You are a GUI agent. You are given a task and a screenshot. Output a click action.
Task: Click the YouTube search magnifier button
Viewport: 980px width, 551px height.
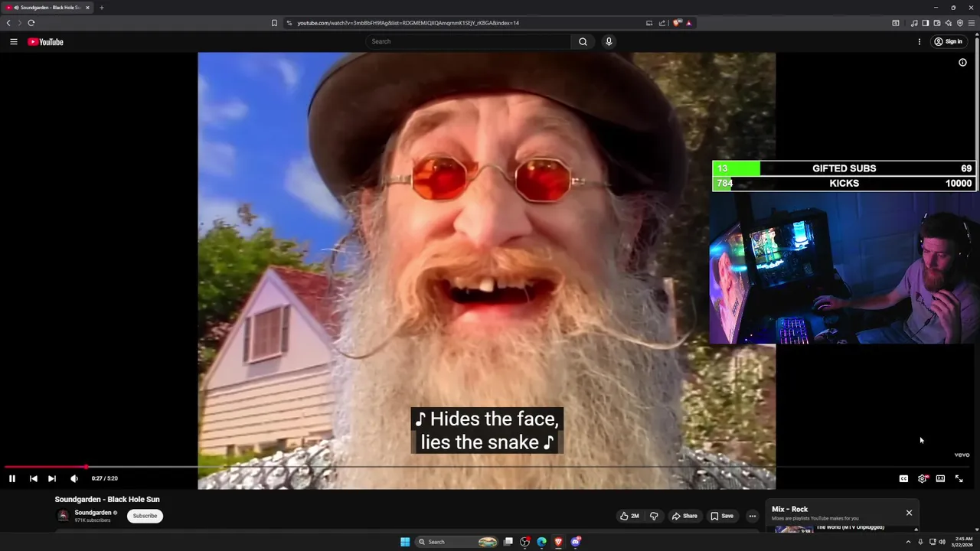click(583, 41)
